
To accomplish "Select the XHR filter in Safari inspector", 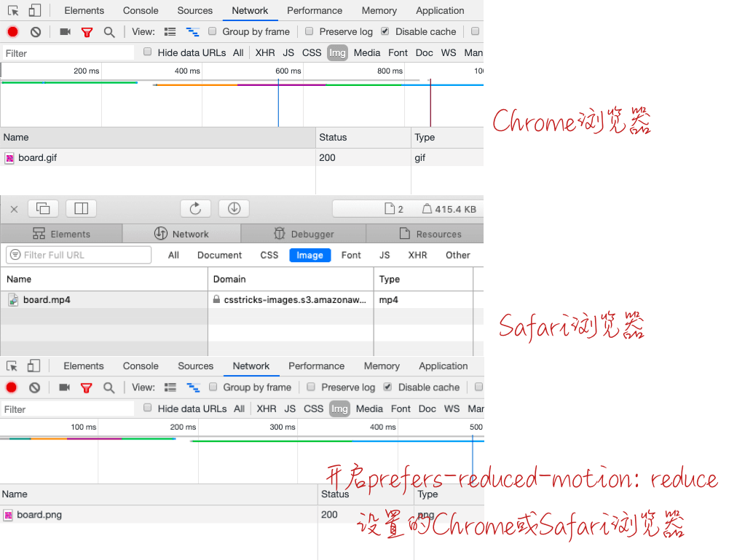I will 417,255.
